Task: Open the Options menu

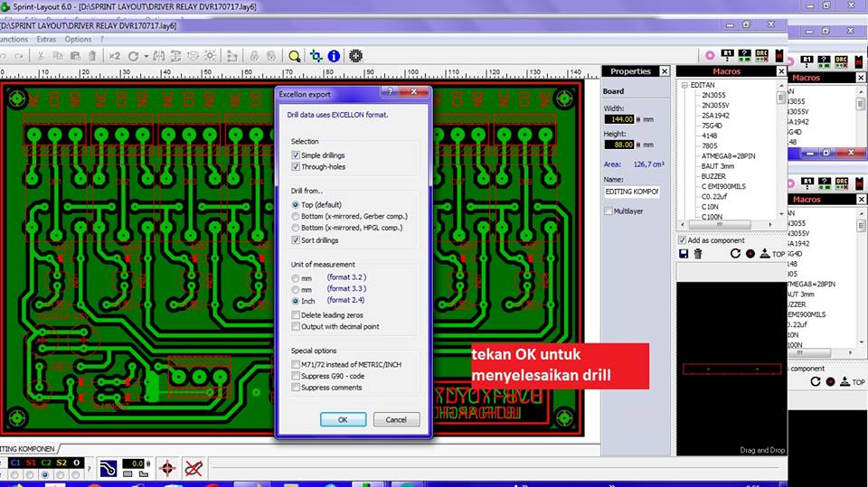Action: pos(78,39)
